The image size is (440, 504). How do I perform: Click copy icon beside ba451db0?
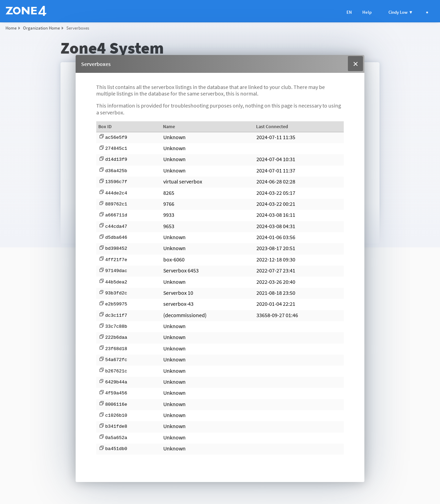point(101,448)
